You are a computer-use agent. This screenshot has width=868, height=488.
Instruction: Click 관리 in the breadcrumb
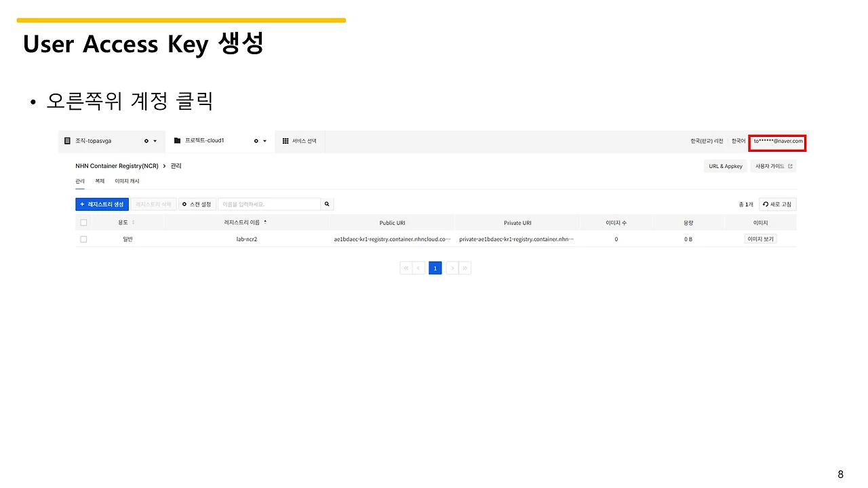point(176,166)
